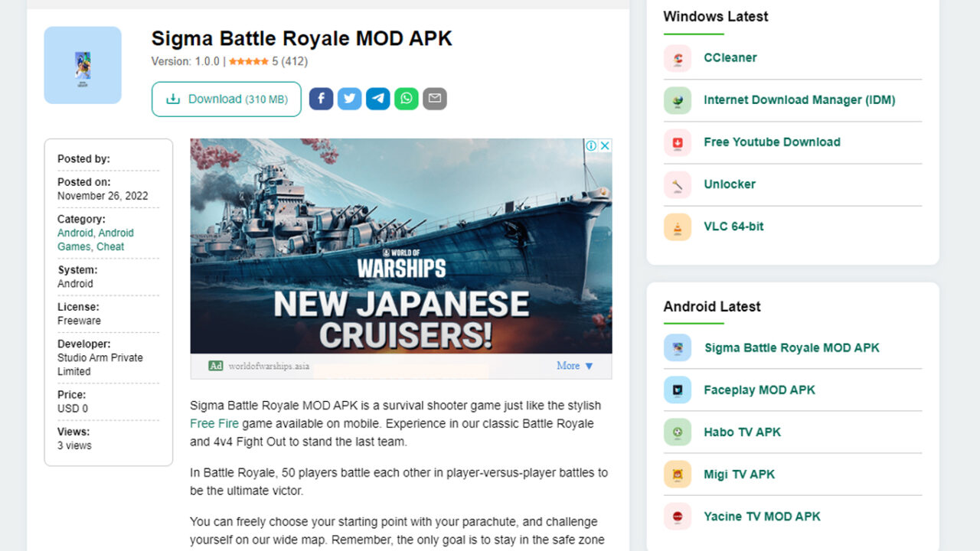The width and height of the screenshot is (980, 551).
Task: Click the 'USD 0' price value
Action: [73, 409]
